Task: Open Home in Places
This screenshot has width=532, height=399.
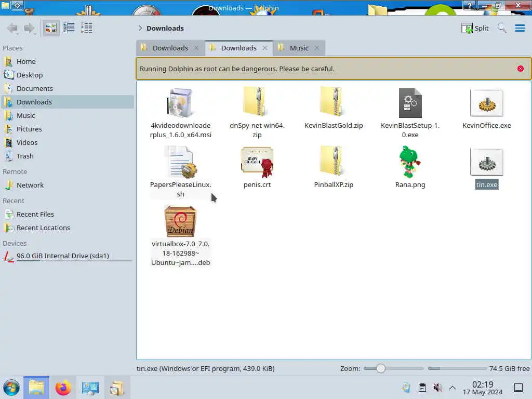Action: pos(67,61)
